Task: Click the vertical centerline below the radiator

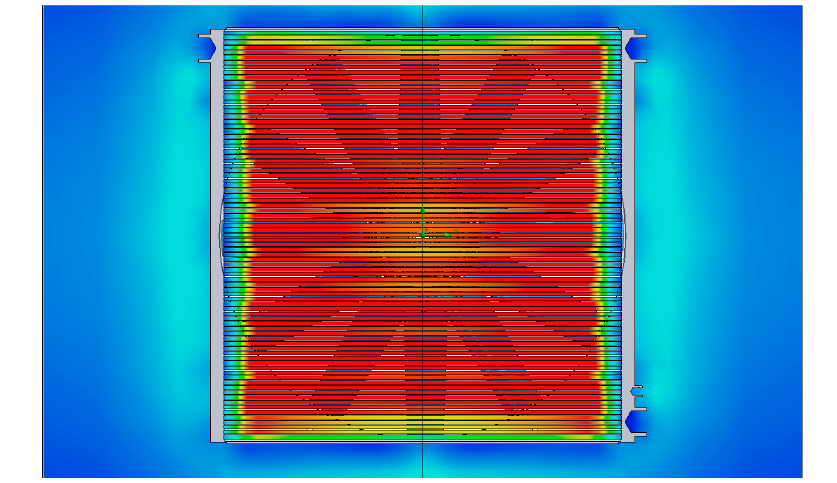Action: click(422, 462)
